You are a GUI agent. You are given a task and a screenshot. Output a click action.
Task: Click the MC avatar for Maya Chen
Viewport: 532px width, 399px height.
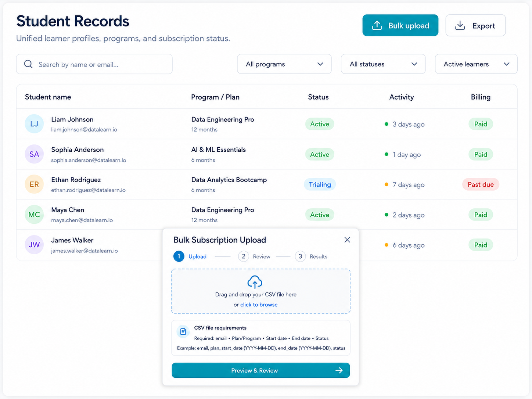[34, 215]
